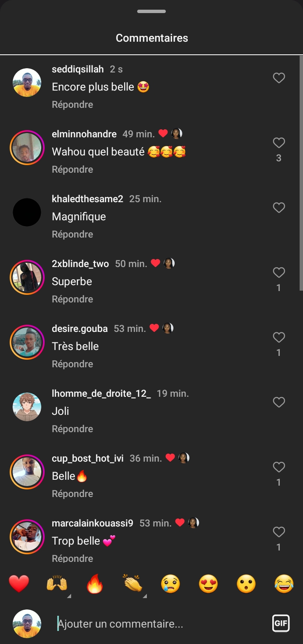Toggle like on lhomme_de_droite_12_'s "Joli" comment
303x644 pixels.
279,402
